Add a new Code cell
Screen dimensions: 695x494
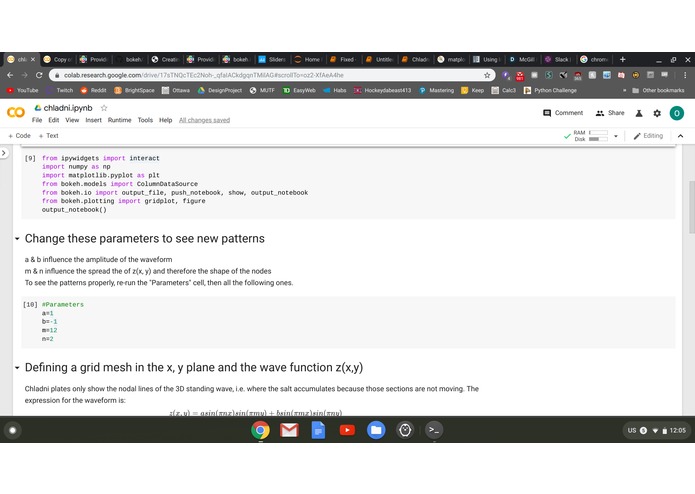point(20,136)
